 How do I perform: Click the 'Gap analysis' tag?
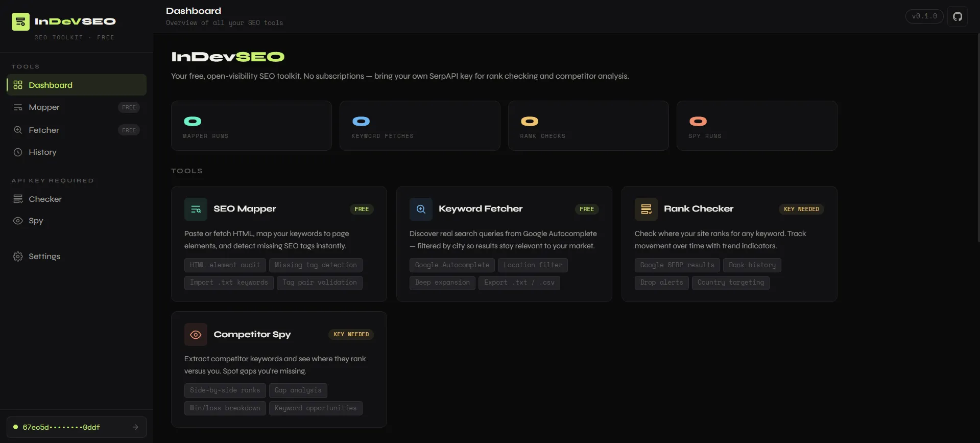click(298, 390)
